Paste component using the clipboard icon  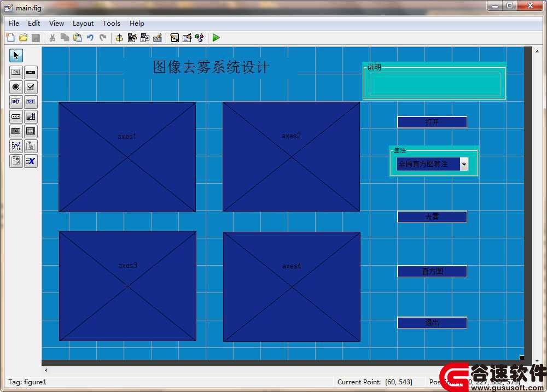(78, 38)
